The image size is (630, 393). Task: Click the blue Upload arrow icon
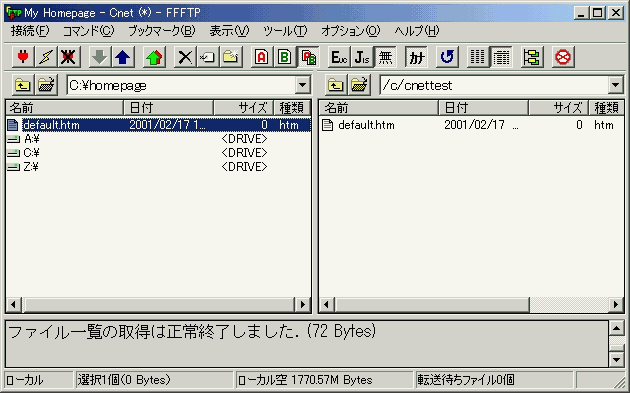coord(123,57)
